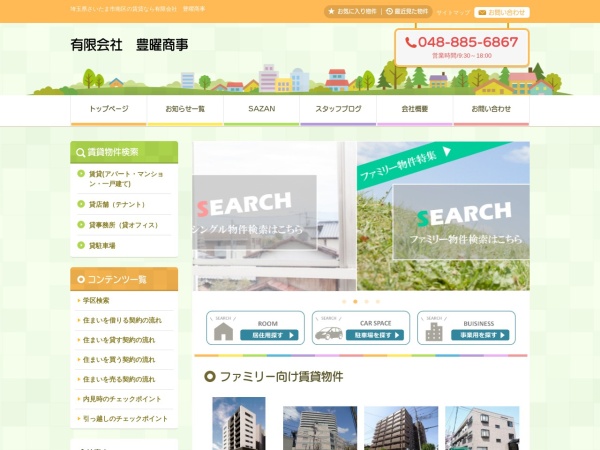Open the fourth property thumbnail, low beige building

click(482, 428)
